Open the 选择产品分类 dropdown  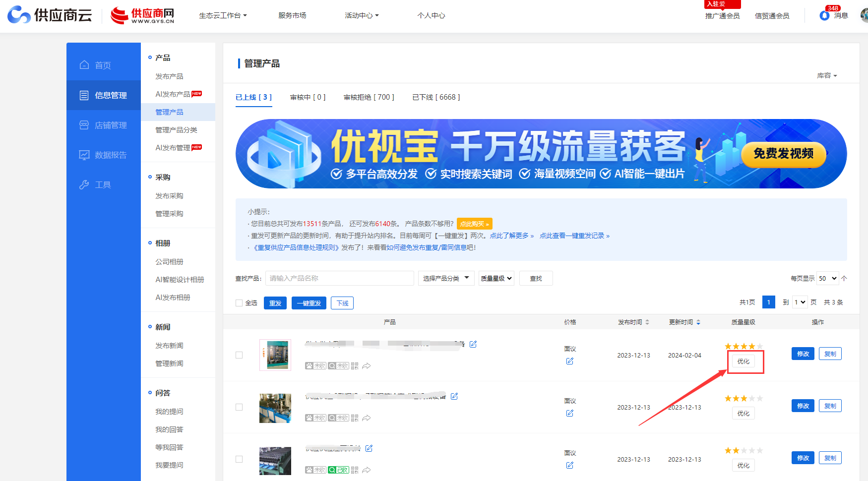point(446,278)
